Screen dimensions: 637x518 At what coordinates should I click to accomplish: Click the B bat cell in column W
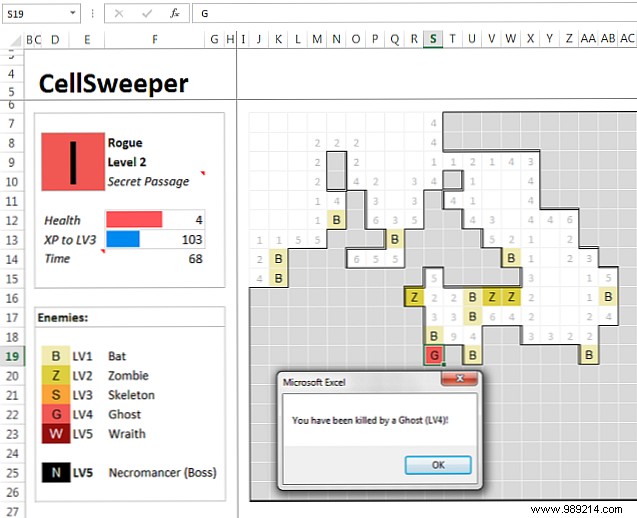511,258
